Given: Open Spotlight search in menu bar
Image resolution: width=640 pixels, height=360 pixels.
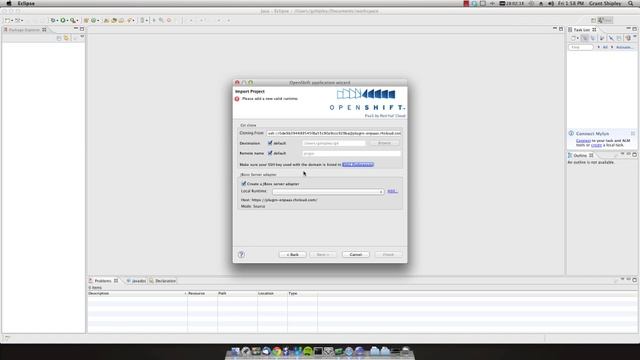Looking at the screenshot, I should [x=631, y=3].
